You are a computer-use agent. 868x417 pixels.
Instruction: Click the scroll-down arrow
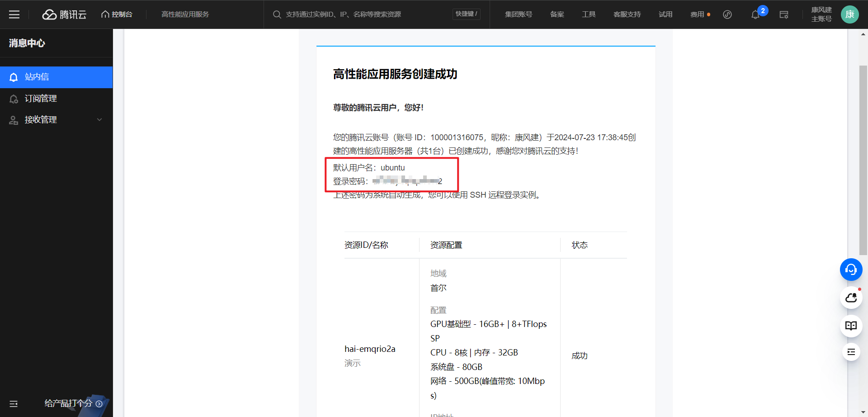pos(863,412)
